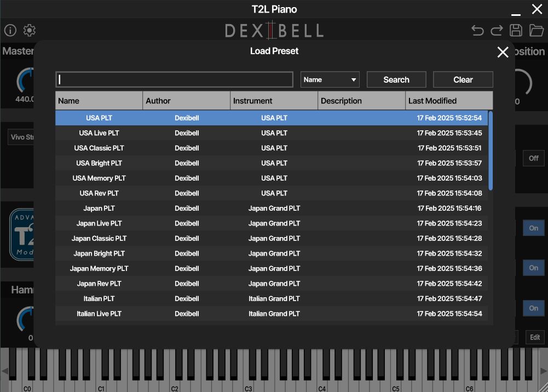This screenshot has width=548, height=392.
Task: Focus the preset search text field
Action: pyautogui.click(x=174, y=79)
